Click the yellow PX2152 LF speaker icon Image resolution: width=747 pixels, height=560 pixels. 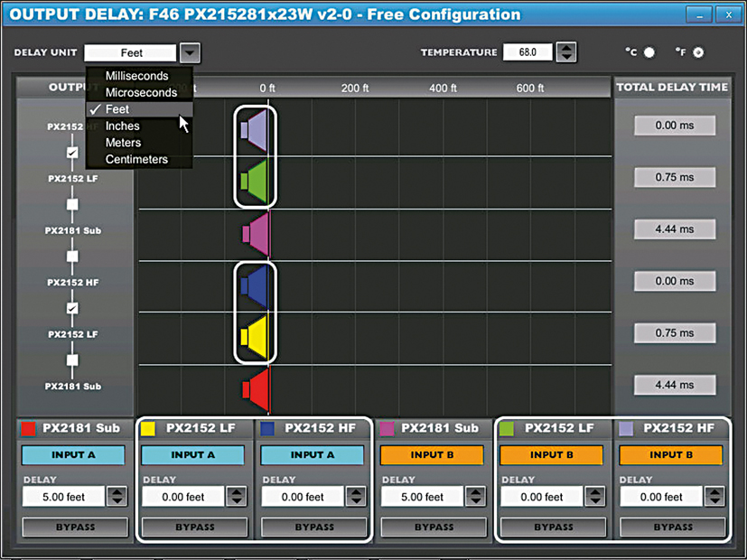(255, 337)
